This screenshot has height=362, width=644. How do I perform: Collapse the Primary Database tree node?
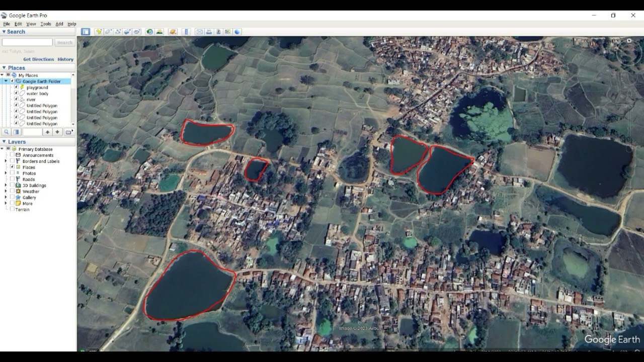point(2,149)
